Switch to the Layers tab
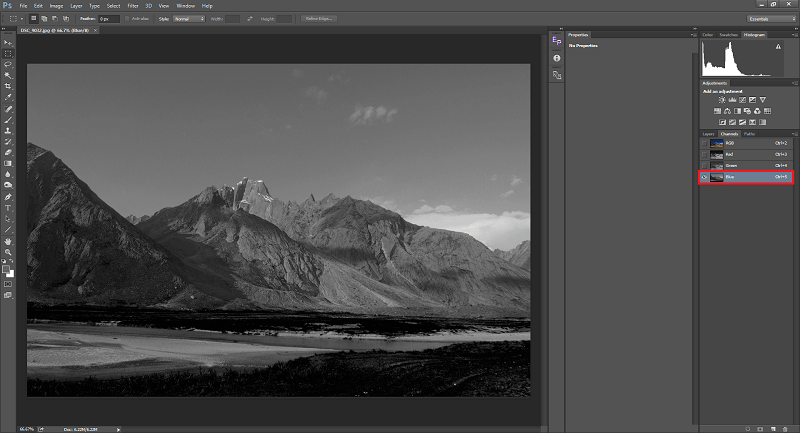Image resolution: width=800 pixels, height=433 pixels. coord(708,133)
